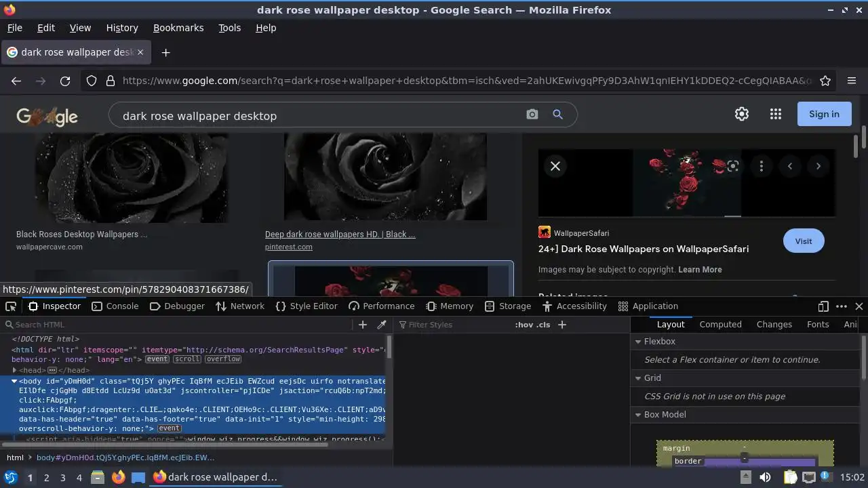Close the dark rose wallpaper tab
This screenshot has height=488, width=868.
(140, 52)
